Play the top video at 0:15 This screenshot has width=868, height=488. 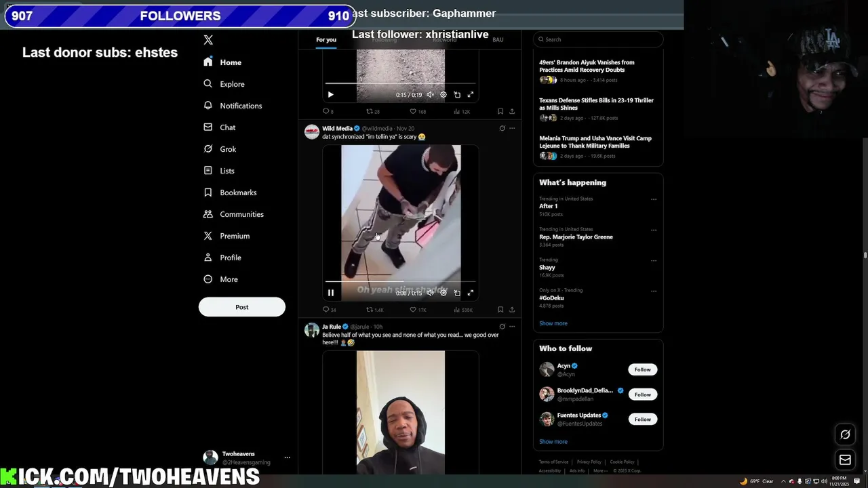click(x=331, y=95)
